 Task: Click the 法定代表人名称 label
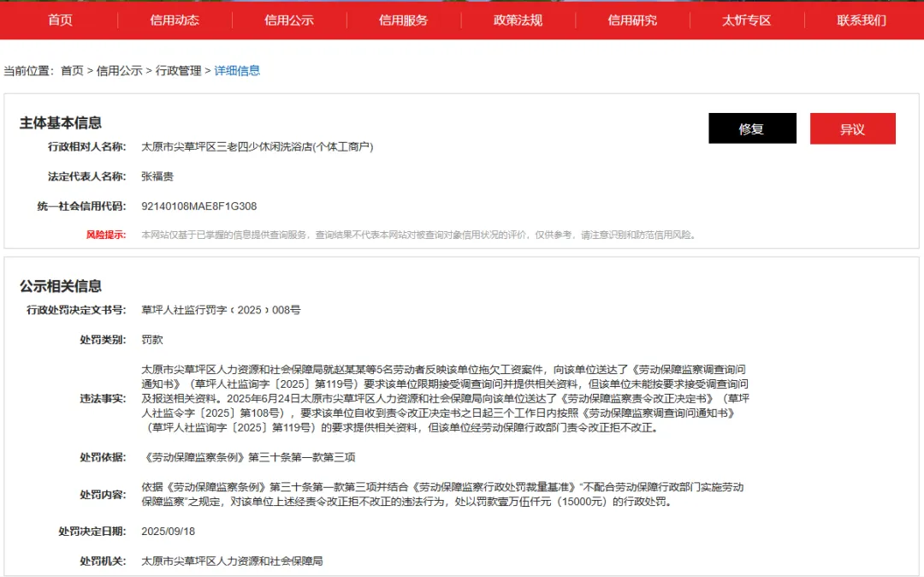point(86,176)
